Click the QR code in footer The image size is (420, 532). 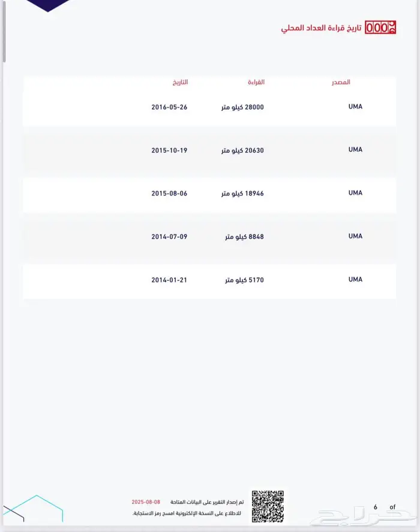click(x=267, y=506)
